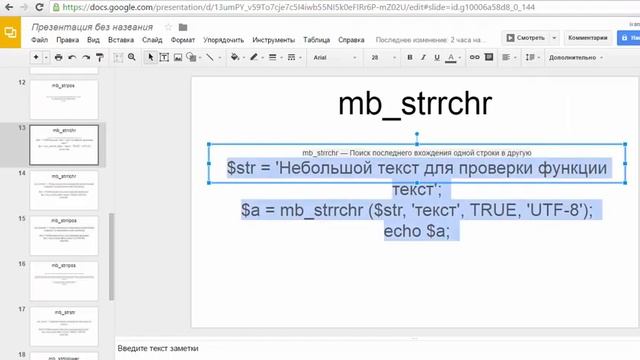Select slide 17 thumbnail
This screenshot has width=640, height=360.
[x=64, y=326]
